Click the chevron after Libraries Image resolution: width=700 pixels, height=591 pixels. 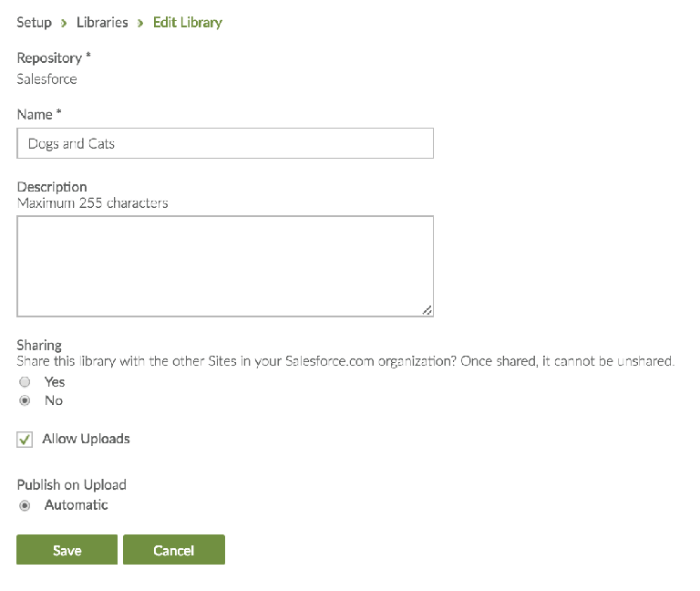coord(140,23)
